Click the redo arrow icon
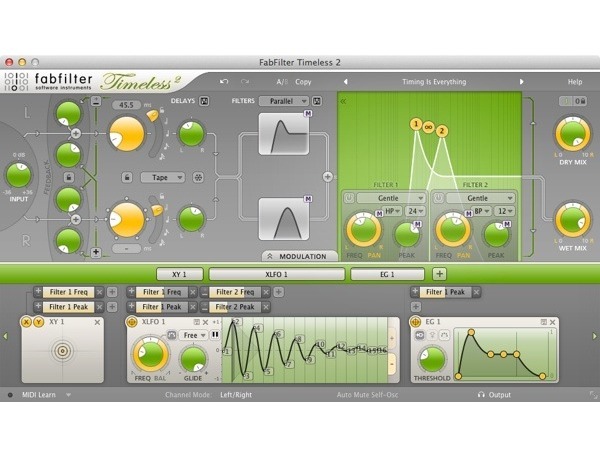The width and height of the screenshot is (600, 458). click(245, 81)
